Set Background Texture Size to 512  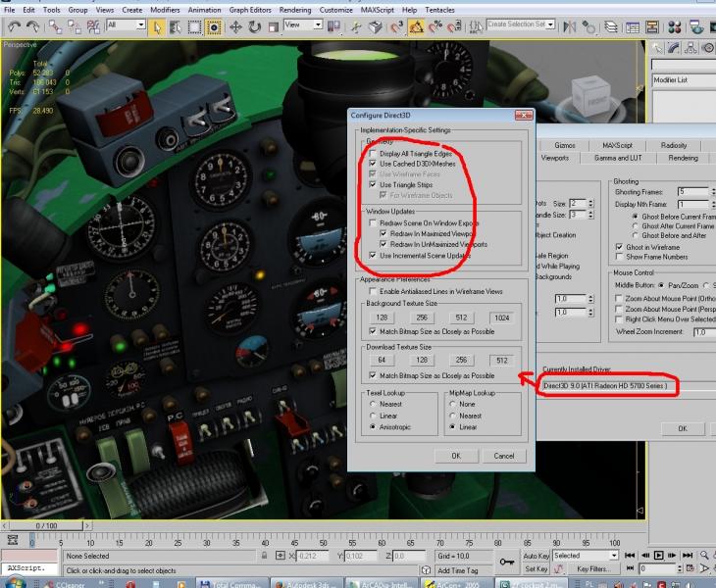pyautogui.click(x=462, y=318)
